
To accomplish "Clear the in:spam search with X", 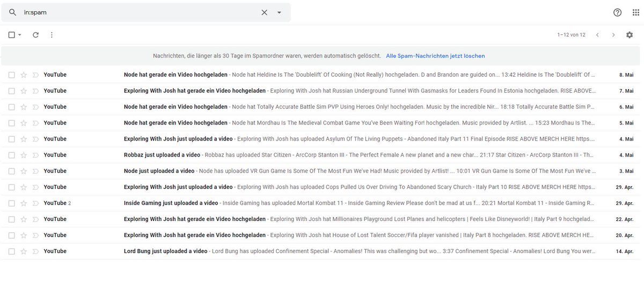I will click(264, 12).
